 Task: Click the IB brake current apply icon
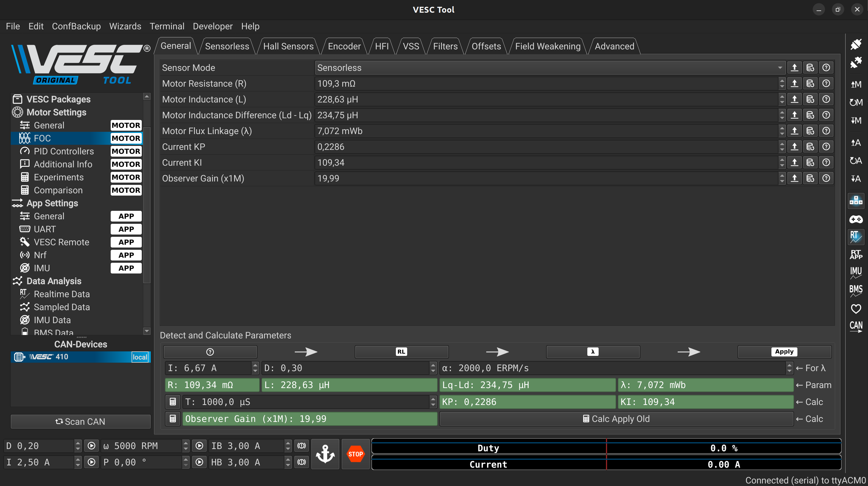[x=301, y=446]
